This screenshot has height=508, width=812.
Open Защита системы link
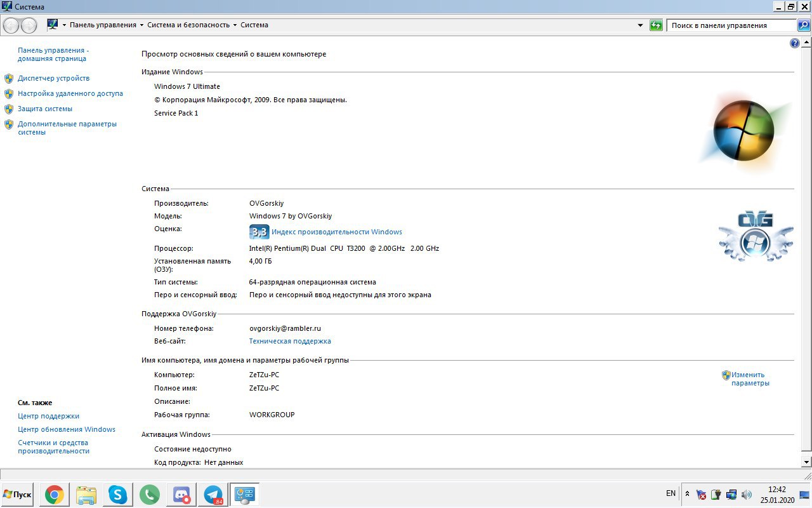click(45, 109)
